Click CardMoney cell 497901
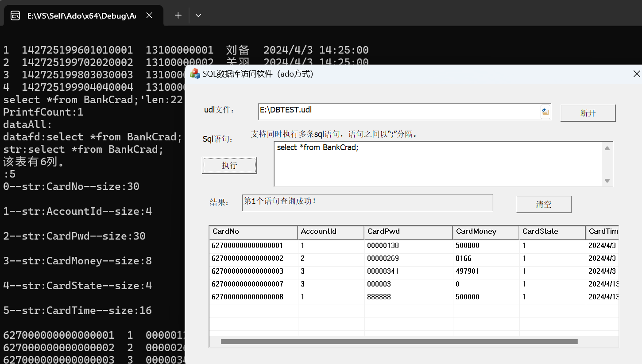This screenshot has width=642, height=364. (x=486, y=271)
